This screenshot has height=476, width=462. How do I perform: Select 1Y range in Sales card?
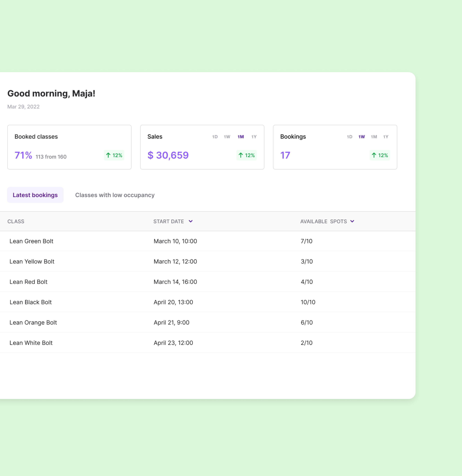pyautogui.click(x=254, y=137)
